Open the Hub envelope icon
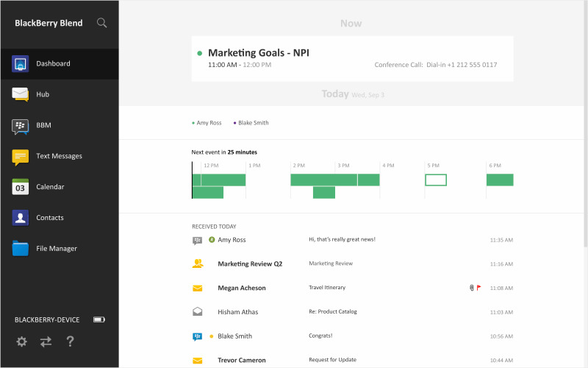 coord(21,94)
